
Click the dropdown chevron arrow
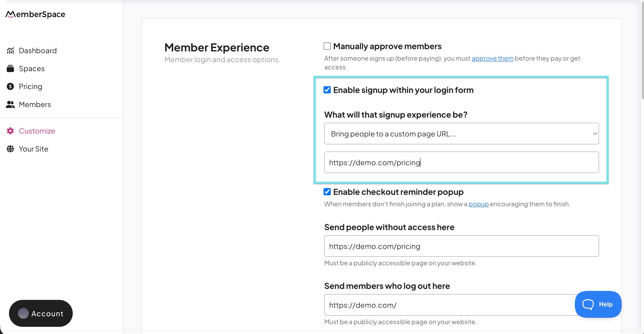click(x=595, y=134)
